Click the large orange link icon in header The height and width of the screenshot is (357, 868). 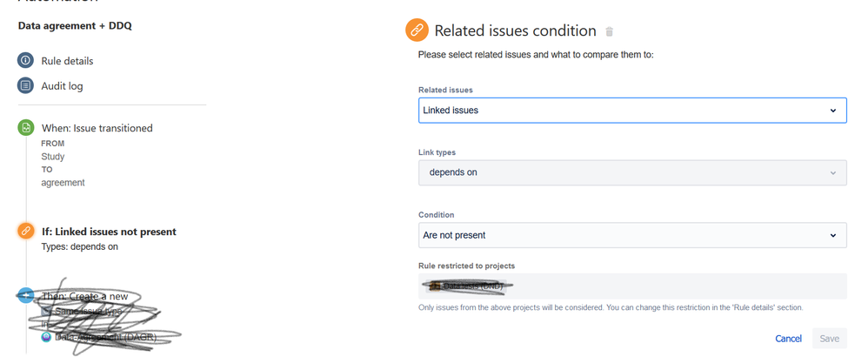pyautogui.click(x=417, y=30)
